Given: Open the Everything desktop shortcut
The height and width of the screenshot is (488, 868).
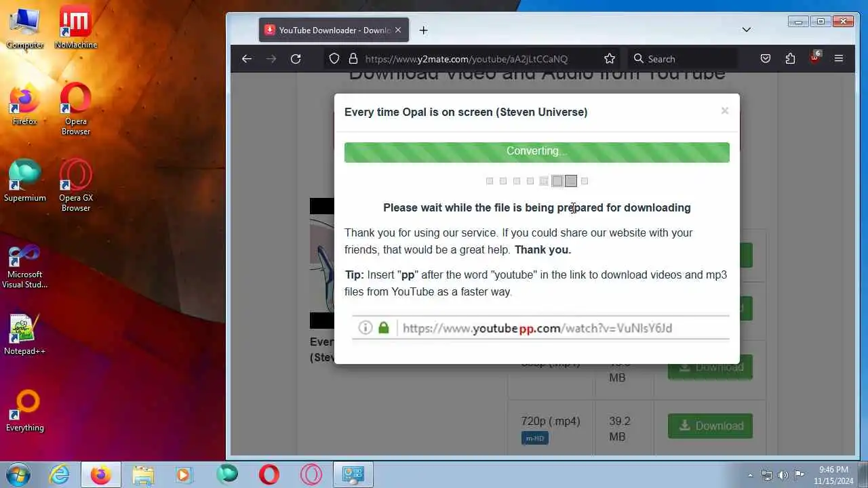Looking at the screenshot, I should (25, 411).
